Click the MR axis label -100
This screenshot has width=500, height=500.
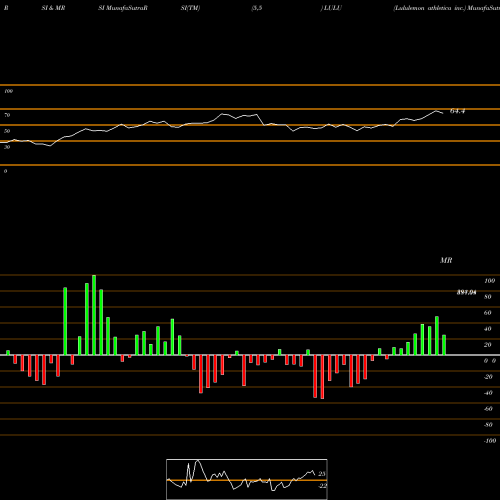tap(489, 441)
